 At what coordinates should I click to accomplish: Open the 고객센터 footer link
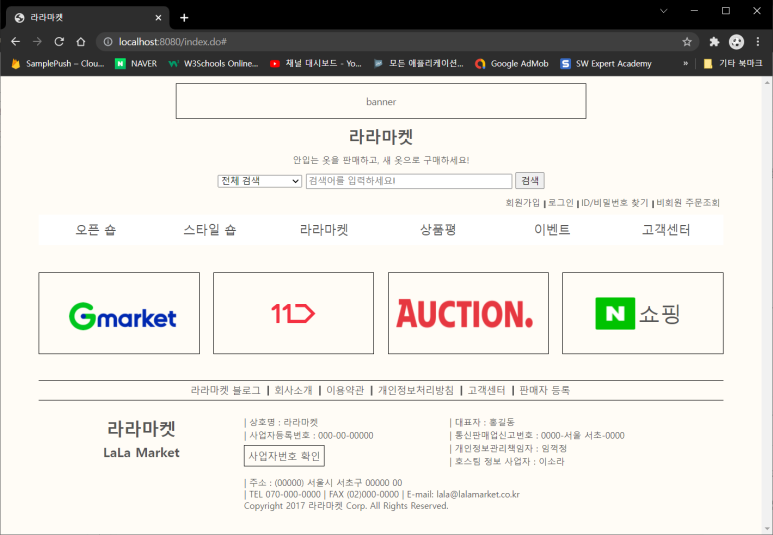[487, 391]
